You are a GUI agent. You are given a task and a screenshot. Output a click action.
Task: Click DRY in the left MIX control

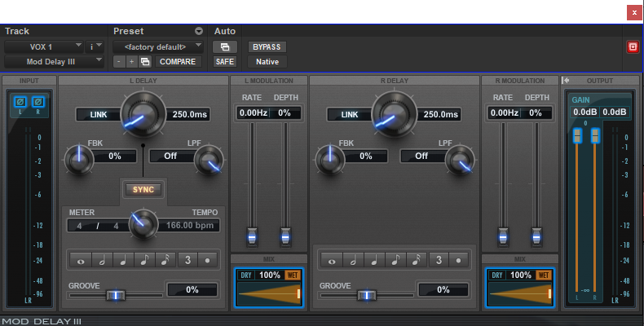coord(246,275)
